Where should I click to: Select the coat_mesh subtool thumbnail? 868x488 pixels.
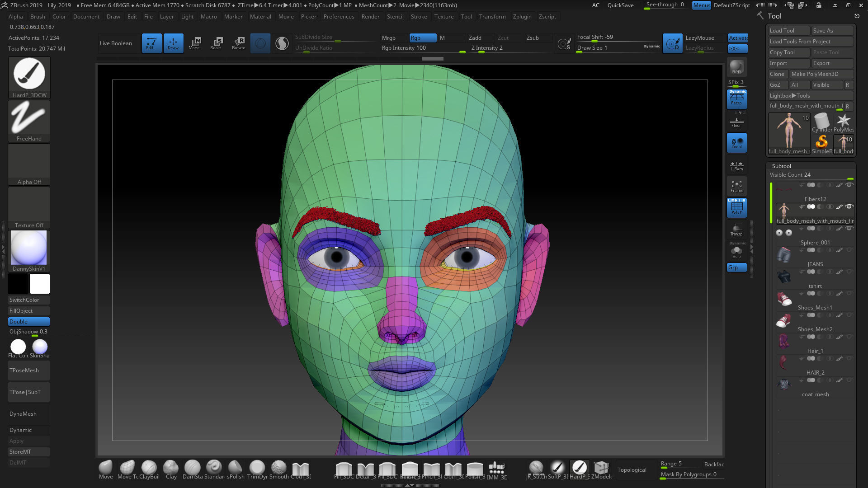click(x=784, y=385)
